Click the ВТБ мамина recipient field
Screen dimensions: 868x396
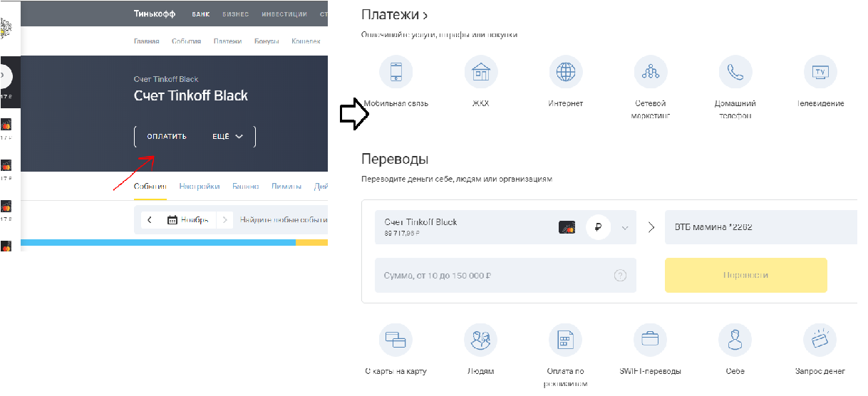pos(761,227)
